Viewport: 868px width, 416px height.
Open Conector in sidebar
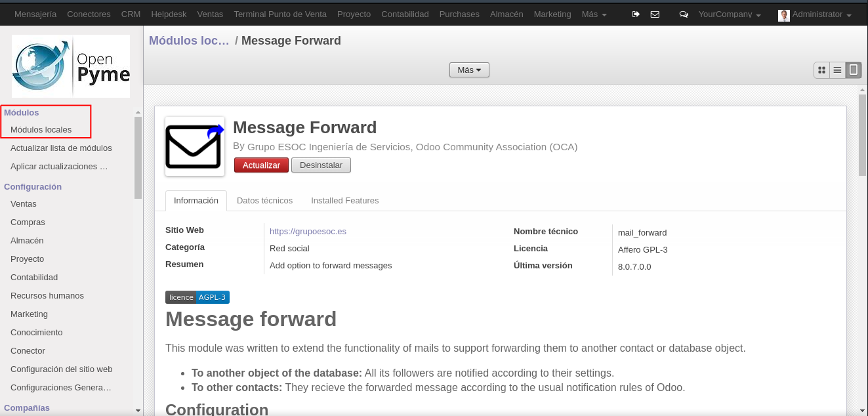click(28, 351)
